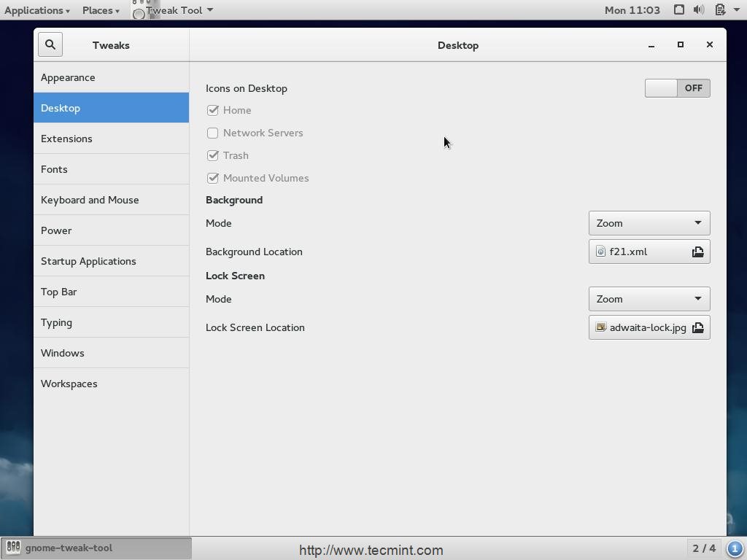Click the adwaita-lock.jpg image file icon

(601, 327)
